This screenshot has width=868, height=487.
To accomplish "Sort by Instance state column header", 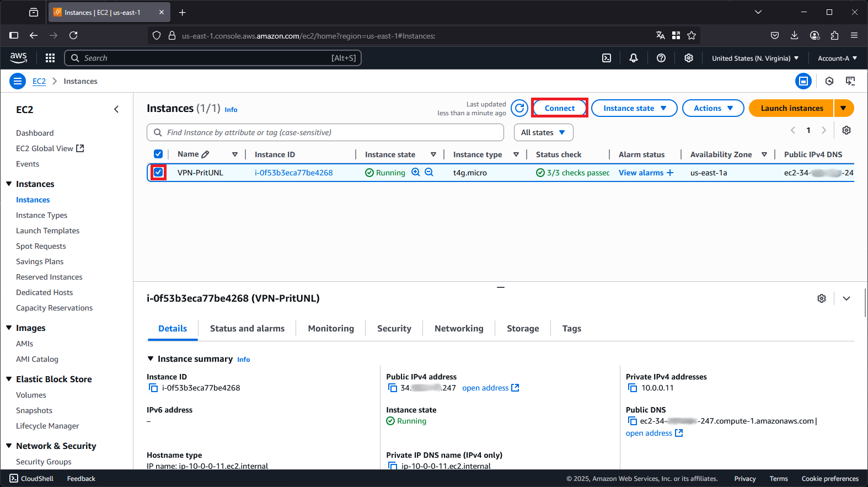I will (390, 154).
